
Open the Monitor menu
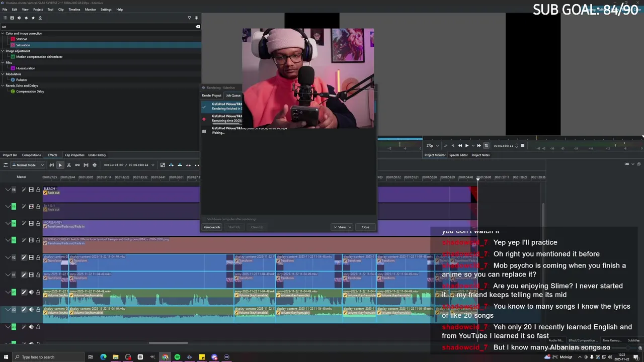pyautogui.click(x=90, y=10)
